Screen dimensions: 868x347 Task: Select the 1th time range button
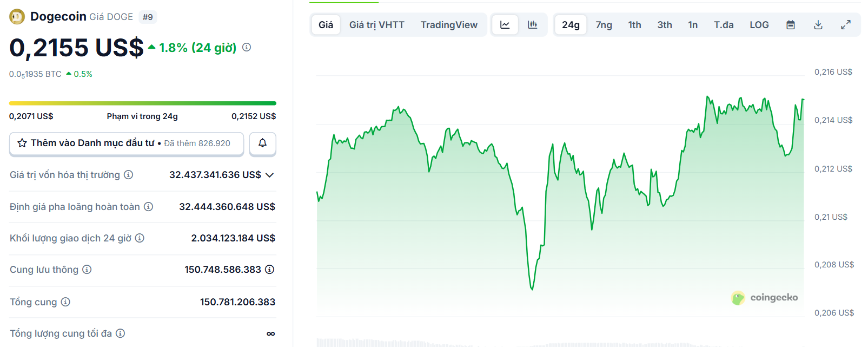pyautogui.click(x=634, y=24)
